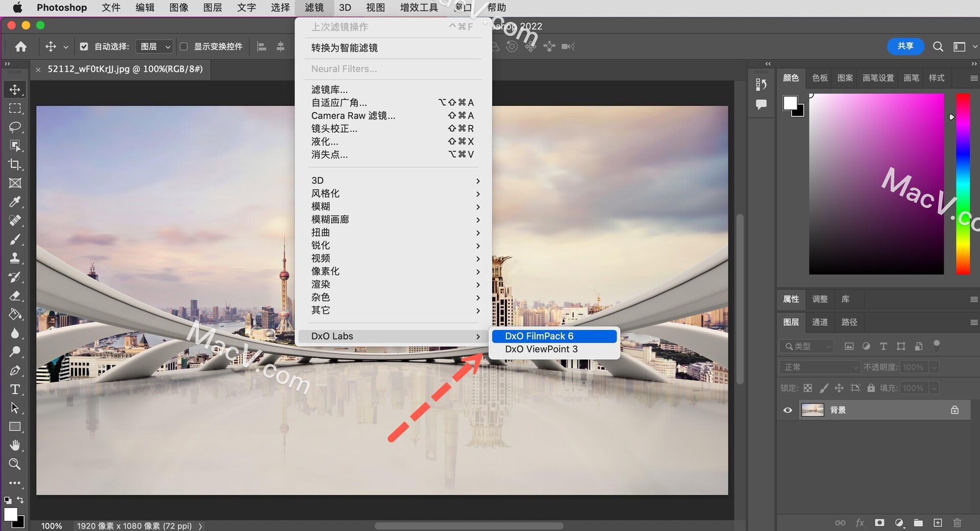
Task: Select the Lasso tool
Action: click(15, 127)
